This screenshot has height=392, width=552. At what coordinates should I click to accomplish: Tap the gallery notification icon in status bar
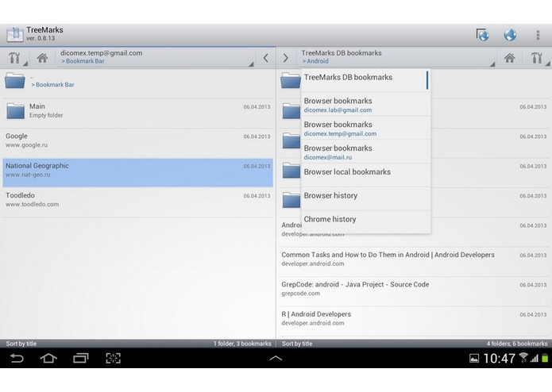[x=474, y=358]
